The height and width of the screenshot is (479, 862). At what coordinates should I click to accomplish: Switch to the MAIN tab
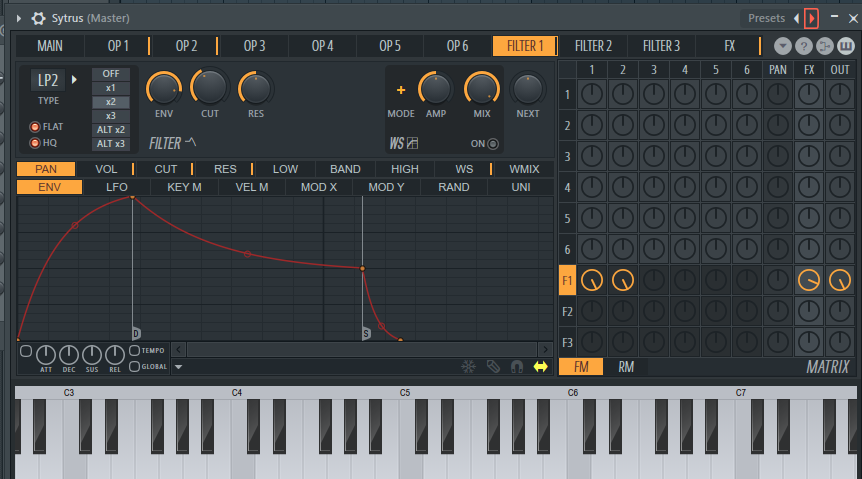49,46
